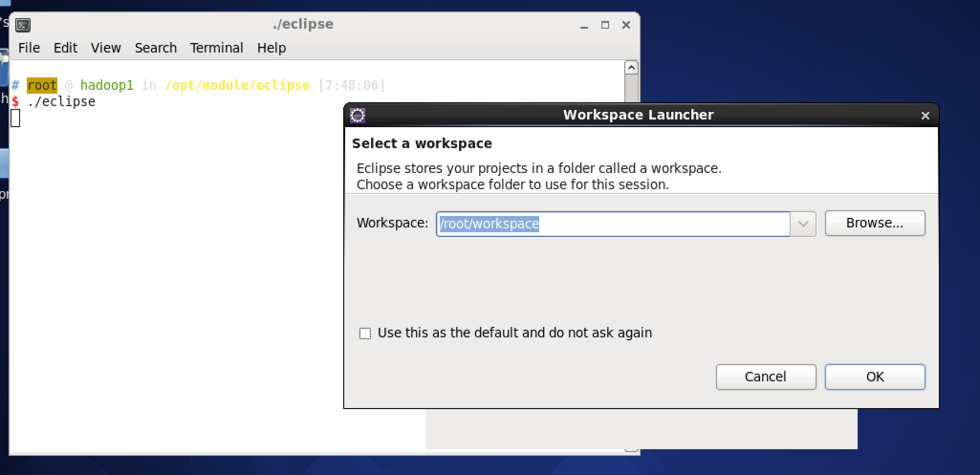980x475 pixels.
Task: Click the 'root' username in terminal prompt
Action: [x=42, y=86]
